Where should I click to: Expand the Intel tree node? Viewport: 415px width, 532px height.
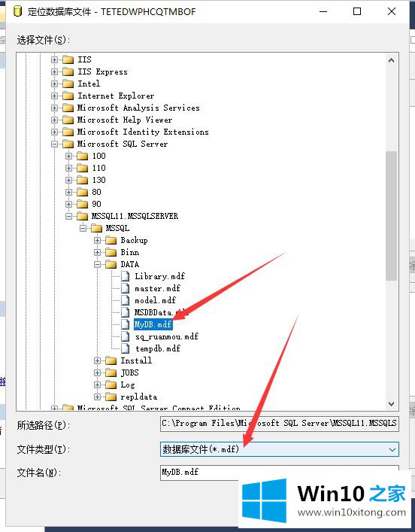tap(54, 84)
